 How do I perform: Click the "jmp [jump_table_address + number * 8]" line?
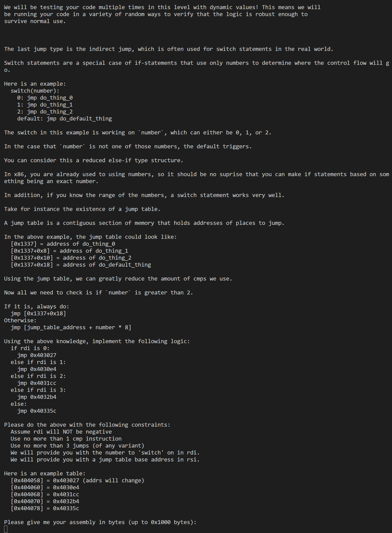[x=71, y=327]
